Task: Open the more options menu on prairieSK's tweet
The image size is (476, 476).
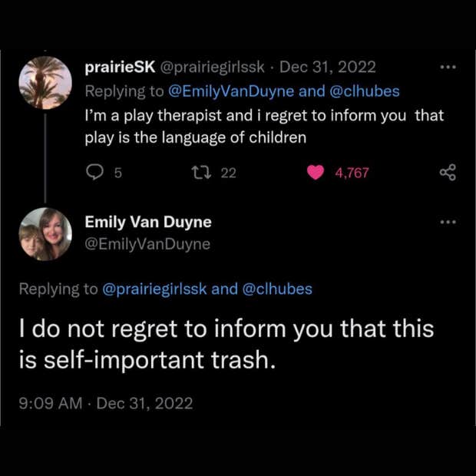Action: 448,68
